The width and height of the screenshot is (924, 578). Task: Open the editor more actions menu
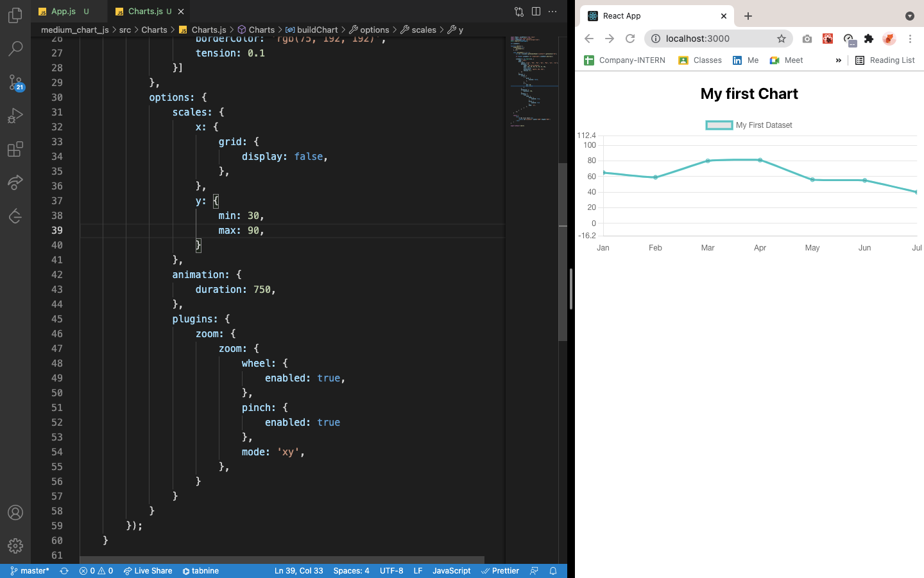[x=552, y=12]
